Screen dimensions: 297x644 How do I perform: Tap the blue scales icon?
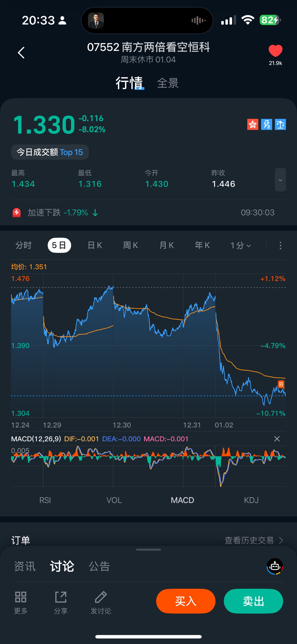click(x=280, y=124)
